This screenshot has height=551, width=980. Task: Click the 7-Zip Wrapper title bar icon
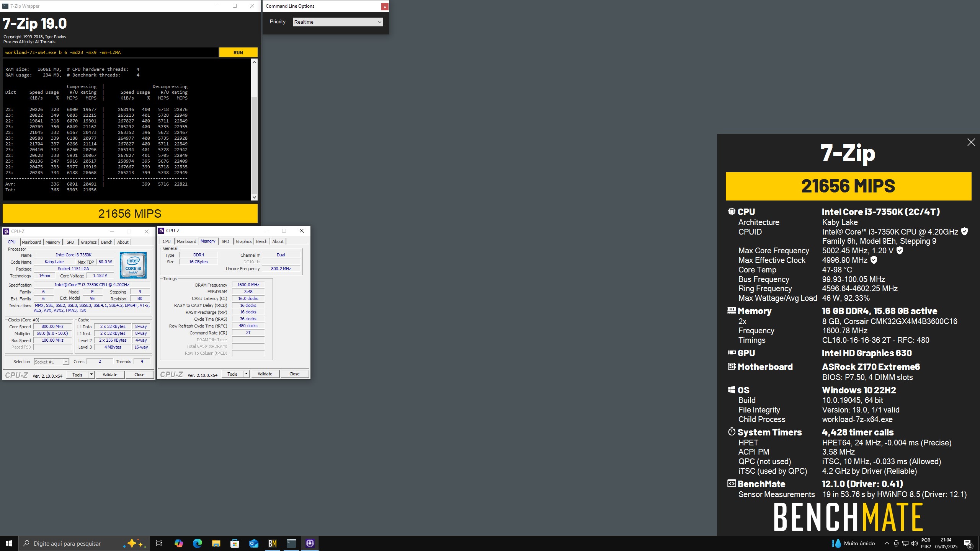pyautogui.click(x=5, y=6)
